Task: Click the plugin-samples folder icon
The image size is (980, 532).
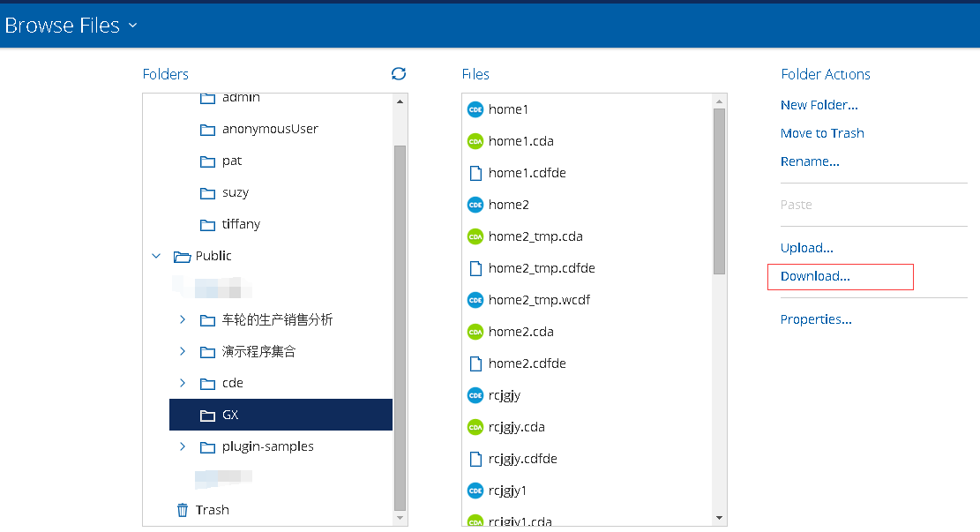Action: tap(207, 447)
